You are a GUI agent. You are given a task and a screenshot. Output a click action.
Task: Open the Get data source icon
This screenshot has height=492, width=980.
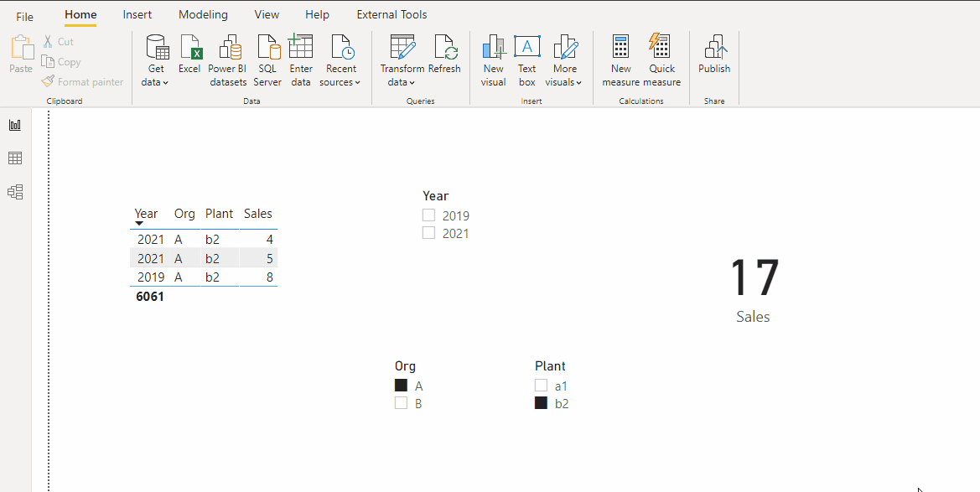pyautogui.click(x=158, y=47)
